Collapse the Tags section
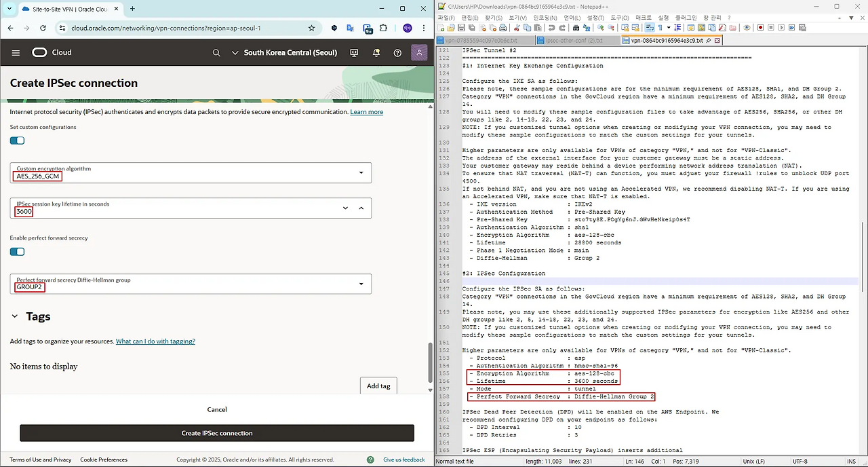 tap(15, 316)
